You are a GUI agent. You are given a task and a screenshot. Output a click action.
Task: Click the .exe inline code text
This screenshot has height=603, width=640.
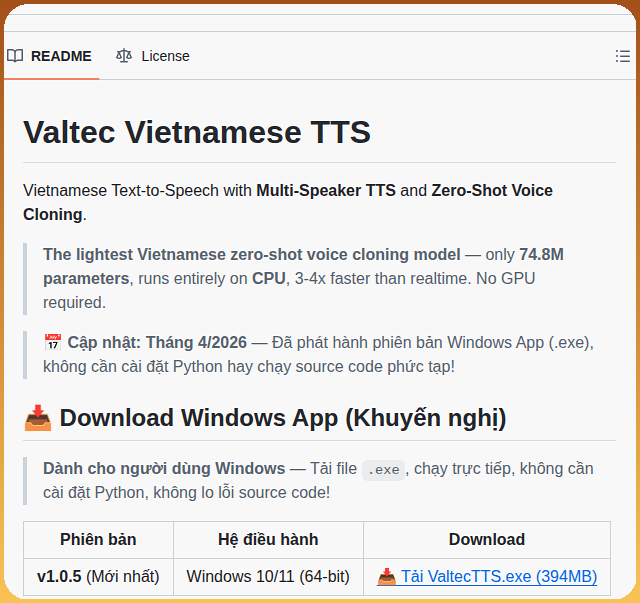coord(383,470)
